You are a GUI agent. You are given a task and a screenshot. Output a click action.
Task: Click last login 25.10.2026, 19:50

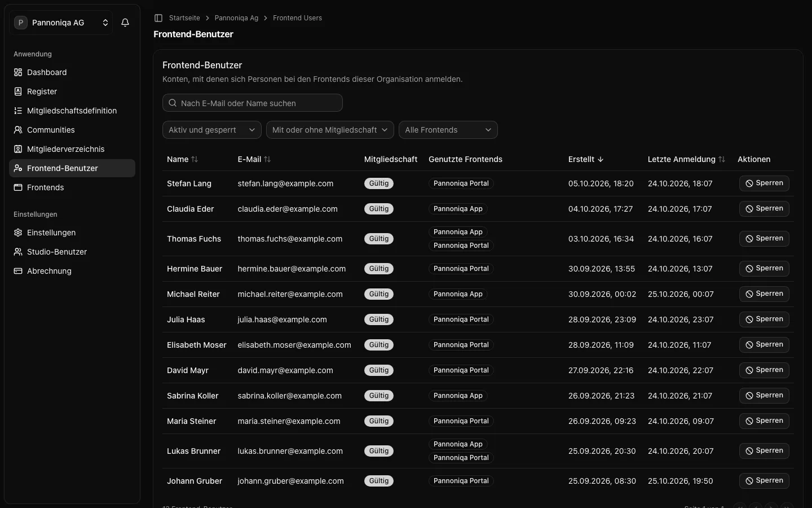point(680,481)
